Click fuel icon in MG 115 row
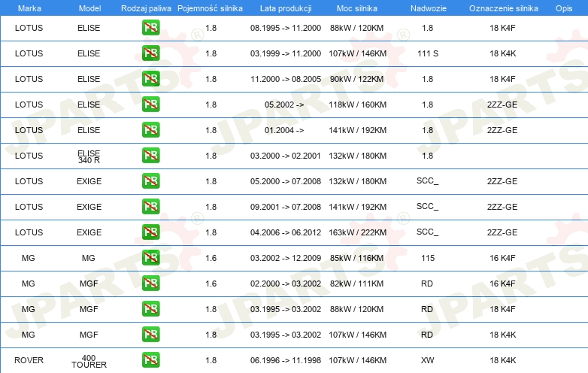The image size is (588, 373). tap(150, 257)
